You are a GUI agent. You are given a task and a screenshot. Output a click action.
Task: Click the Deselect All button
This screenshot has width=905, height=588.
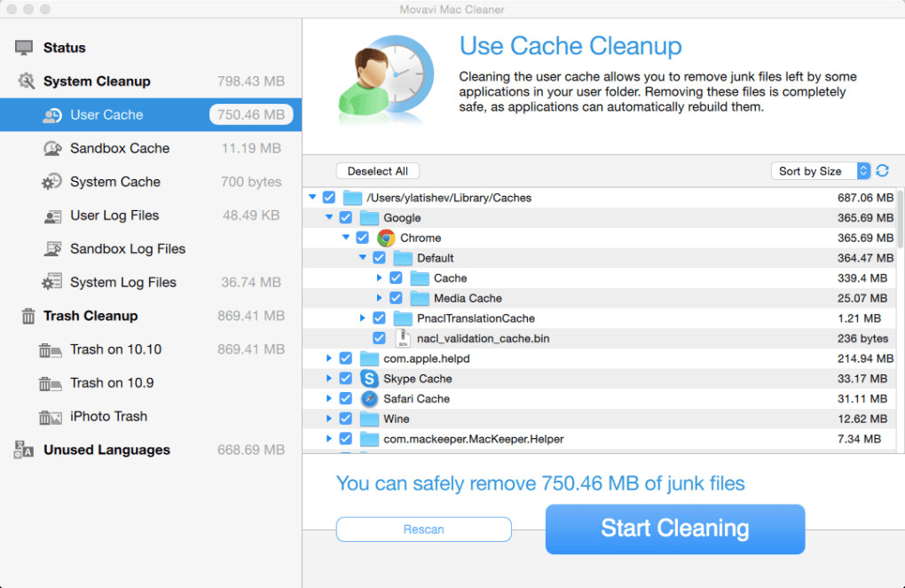pyautogui.click(x=377, y=171)
